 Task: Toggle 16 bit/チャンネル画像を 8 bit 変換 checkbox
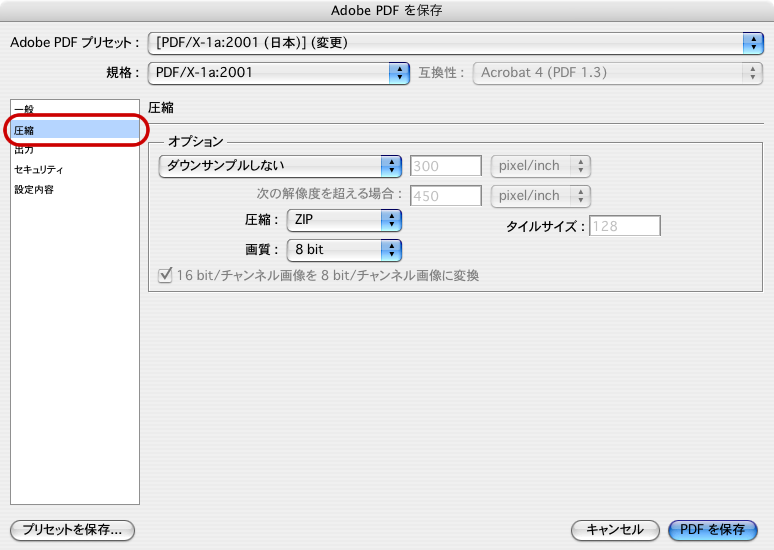165,275
